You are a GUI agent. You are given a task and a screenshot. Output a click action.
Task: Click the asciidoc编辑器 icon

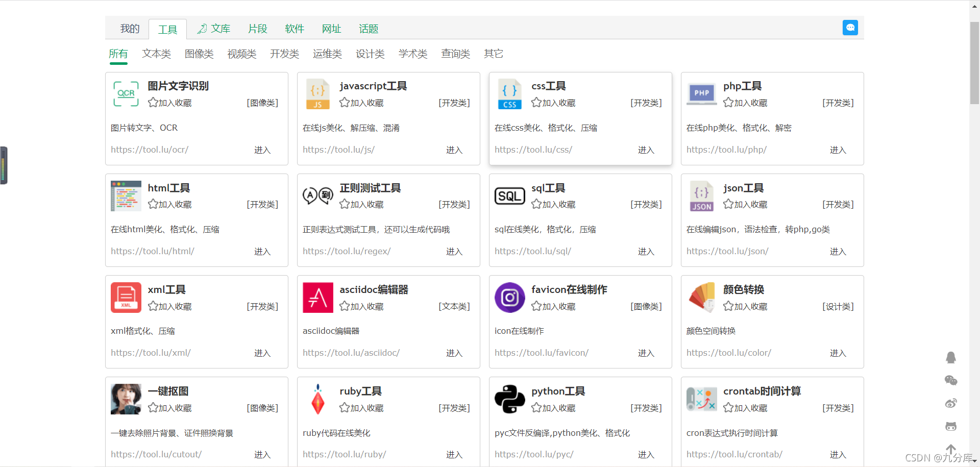click(317, 297)
